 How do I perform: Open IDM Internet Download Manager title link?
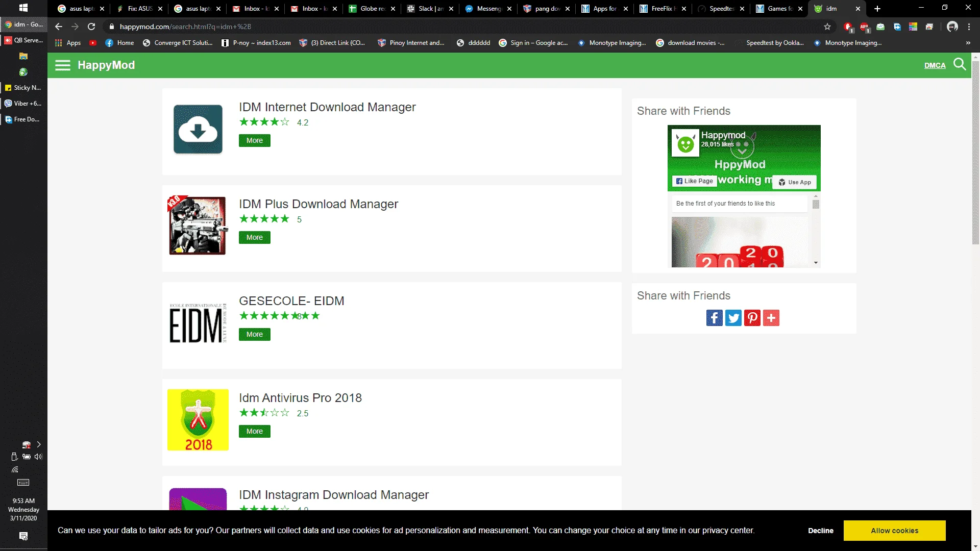tap(327, 107)
